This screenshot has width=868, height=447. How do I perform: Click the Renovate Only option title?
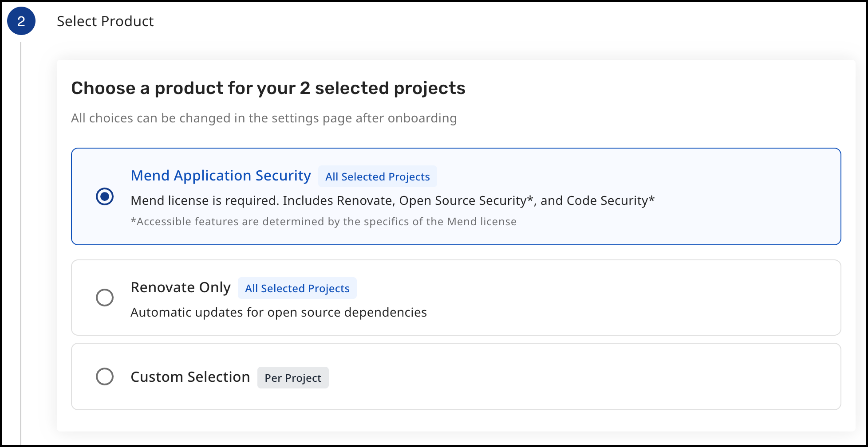[x=181, y=287]
